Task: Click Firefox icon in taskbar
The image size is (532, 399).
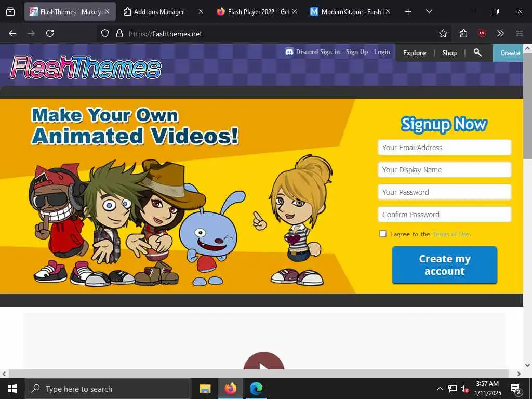Action: click(x=230, y=389)
